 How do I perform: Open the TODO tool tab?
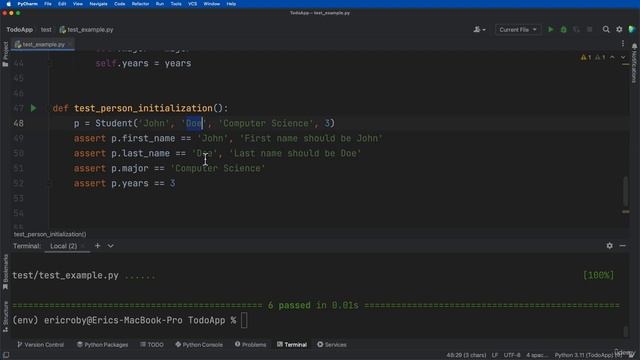point(152,344)
